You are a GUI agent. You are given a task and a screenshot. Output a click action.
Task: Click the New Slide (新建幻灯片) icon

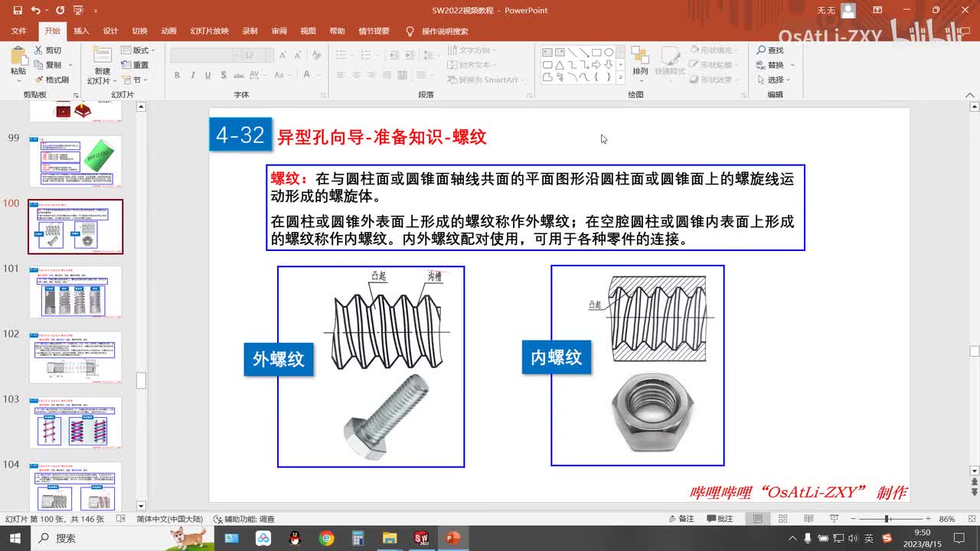coord(102,55)
